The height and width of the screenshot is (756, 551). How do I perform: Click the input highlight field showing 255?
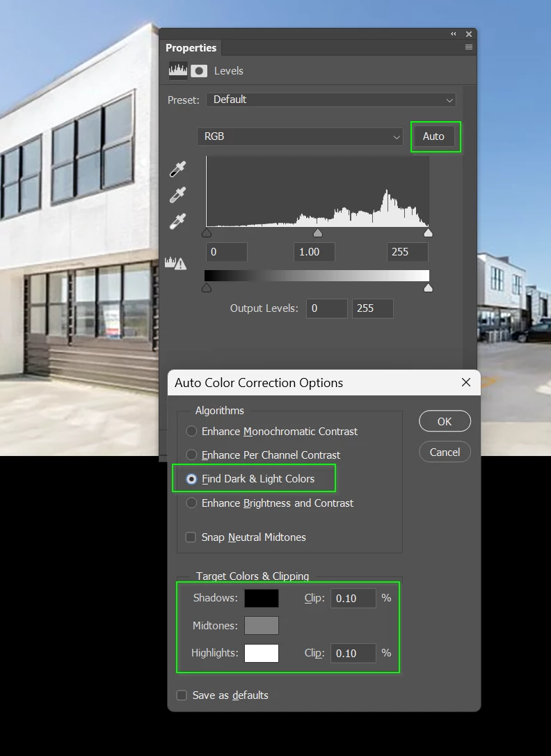(407, 252)
